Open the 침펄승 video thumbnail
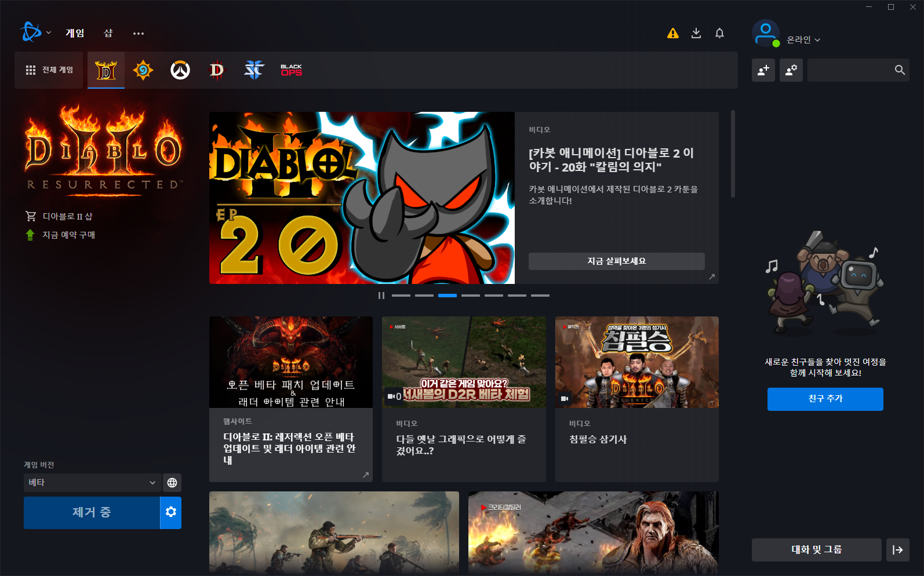The width and height of the screenshot is (924, 576). click(x=637, y=362)
